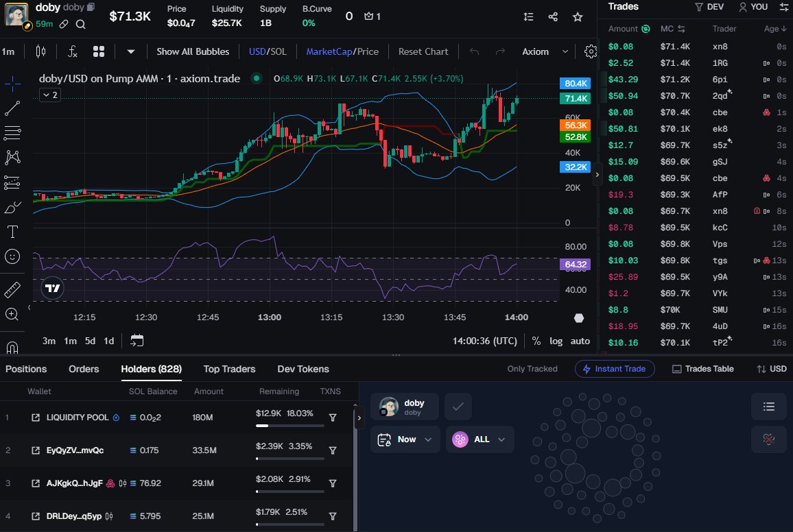This screenshot has height=532, width=793.
Task: Expand the holders table panel arrow
Action: [359, 418]
